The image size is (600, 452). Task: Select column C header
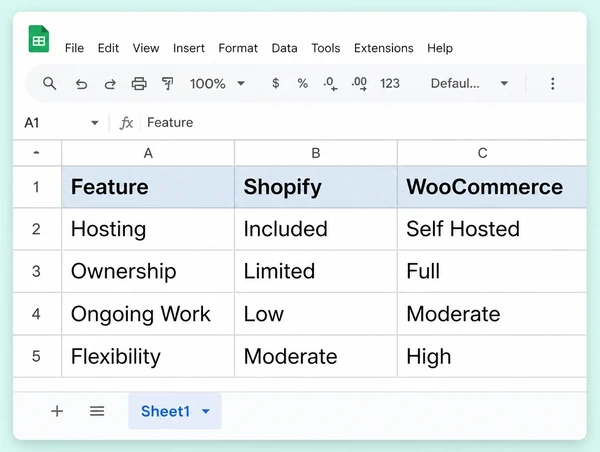tap(492, 153)
